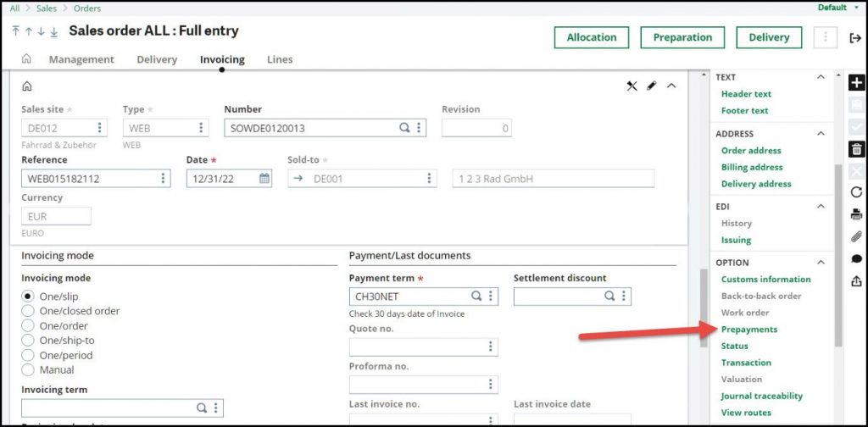Open Customs information link
The width and height of the screenshot is (868, 427).
click(x=765, y=280)
